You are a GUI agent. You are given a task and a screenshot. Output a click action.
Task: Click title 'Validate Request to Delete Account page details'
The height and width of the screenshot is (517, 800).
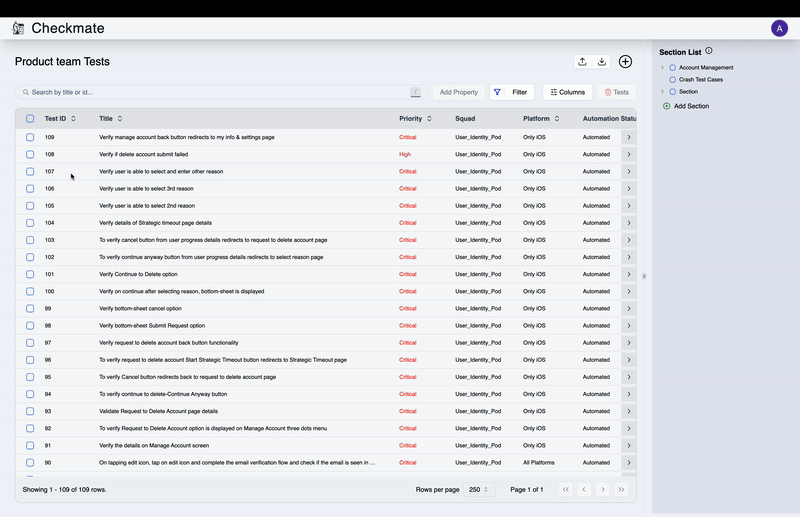[158, 411]
